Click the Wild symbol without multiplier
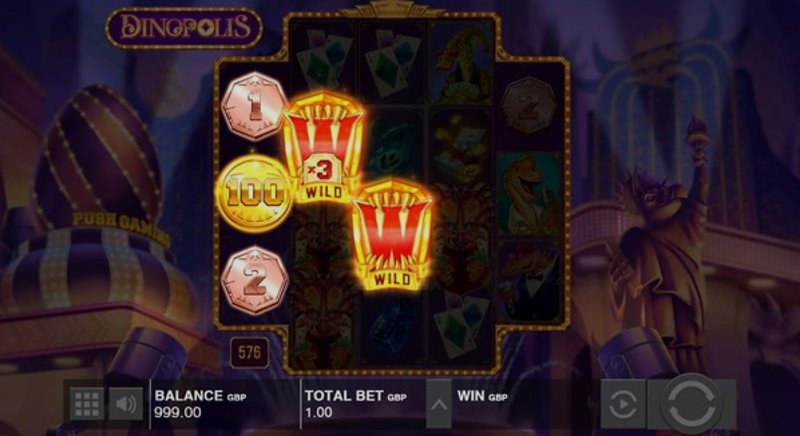 click(392, 235)
